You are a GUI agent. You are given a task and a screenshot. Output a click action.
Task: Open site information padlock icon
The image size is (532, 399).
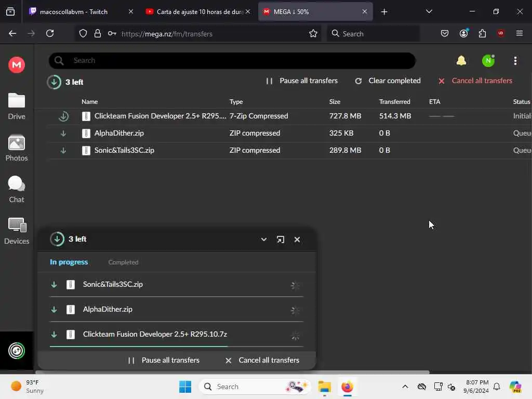click(98, 33)
